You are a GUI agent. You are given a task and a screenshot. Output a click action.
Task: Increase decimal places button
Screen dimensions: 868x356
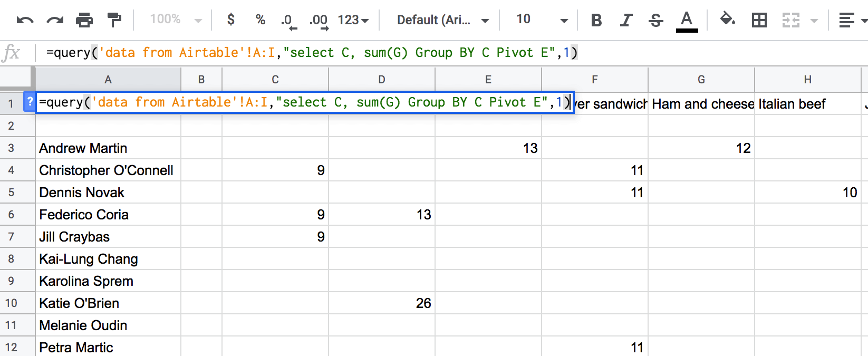pos(318,21)
